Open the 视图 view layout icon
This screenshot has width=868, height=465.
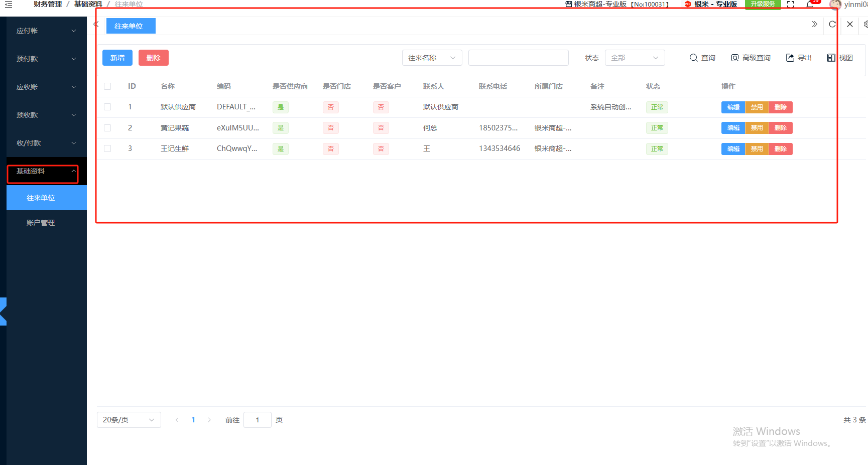click(x=831, y=58)
